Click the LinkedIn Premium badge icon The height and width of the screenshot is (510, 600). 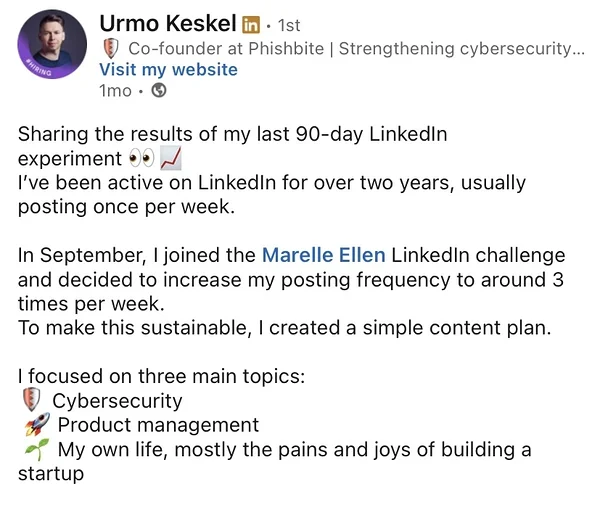[x=251, y=24]
